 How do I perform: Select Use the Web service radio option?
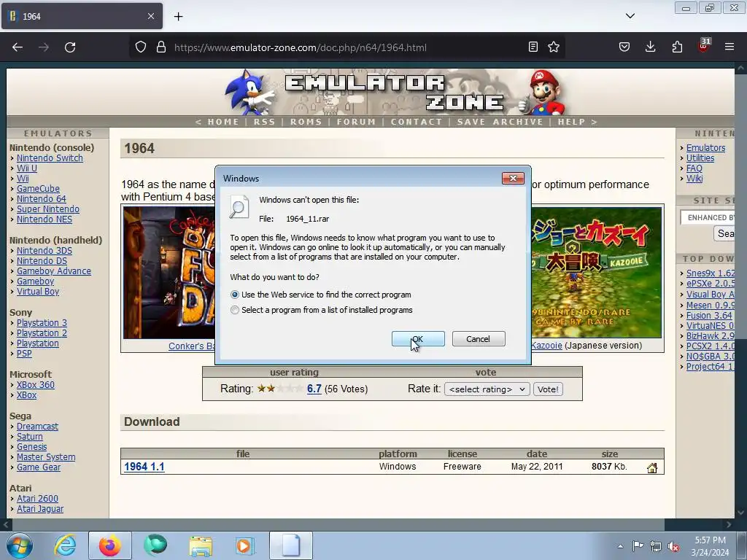click(235, 295)
